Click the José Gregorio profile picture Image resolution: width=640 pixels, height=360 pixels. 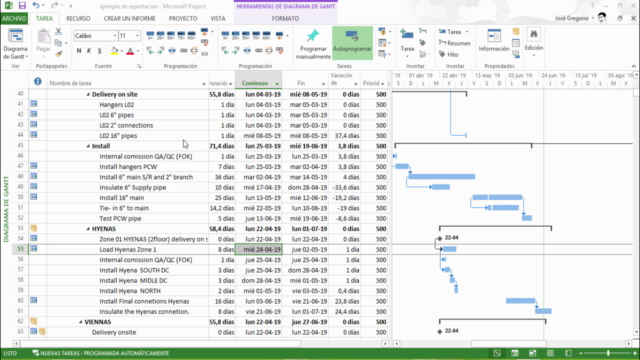[x=602, y=18]
